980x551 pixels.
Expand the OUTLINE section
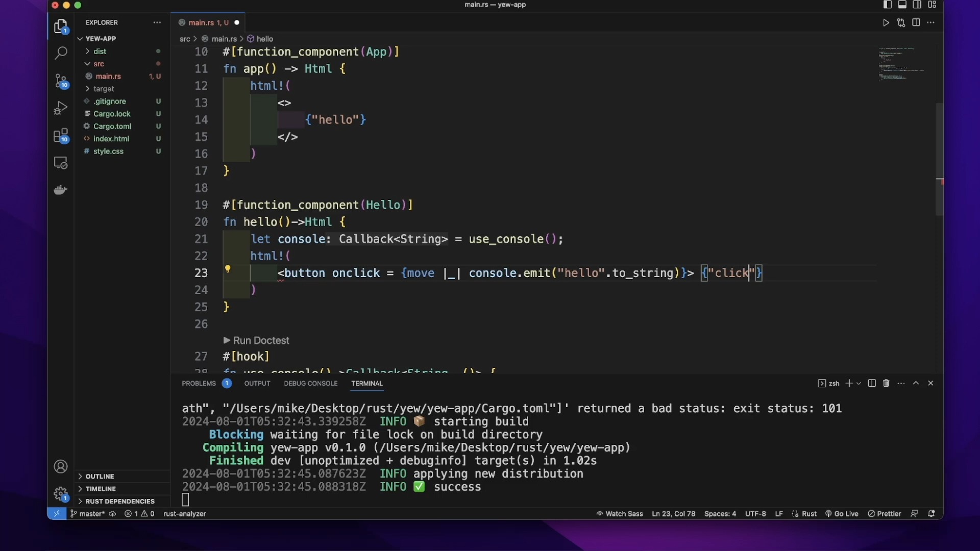[x=100, y=477]
